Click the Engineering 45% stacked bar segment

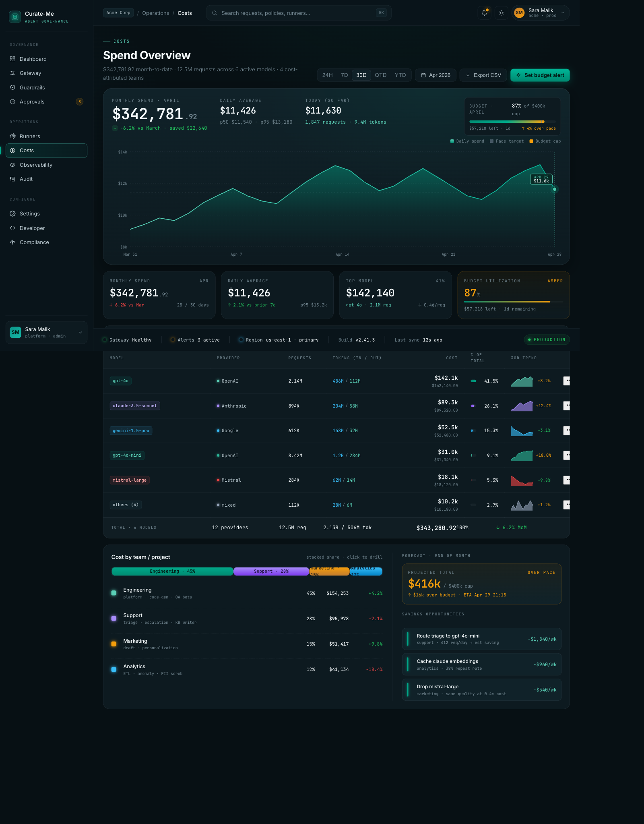[x=172, y=571]
